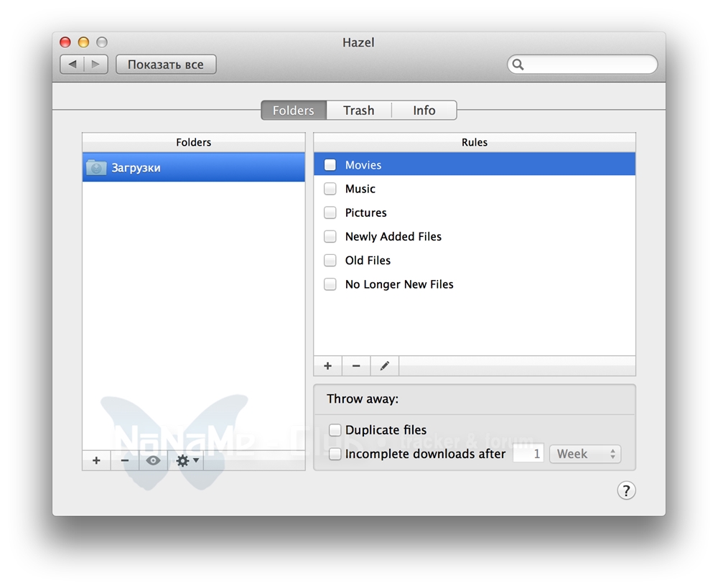Delete selected rule with minus button
The image size is (718, 588).
click(x=356, y=366)
